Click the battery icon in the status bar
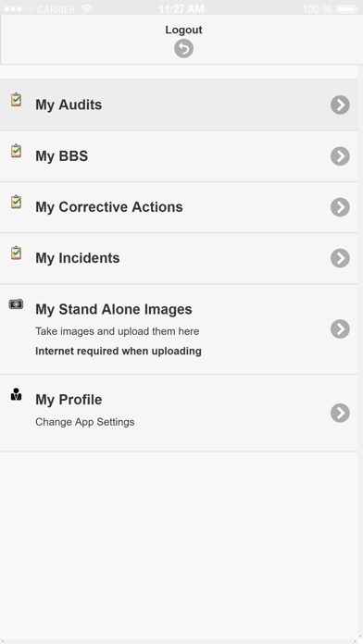The image size is (363, 644). point(347,8)
